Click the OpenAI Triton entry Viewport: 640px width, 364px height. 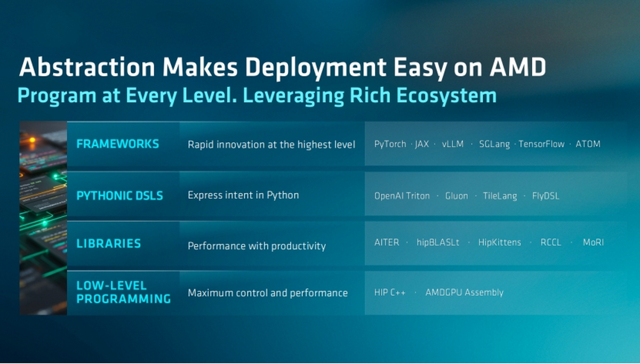[x=402, y=196]
